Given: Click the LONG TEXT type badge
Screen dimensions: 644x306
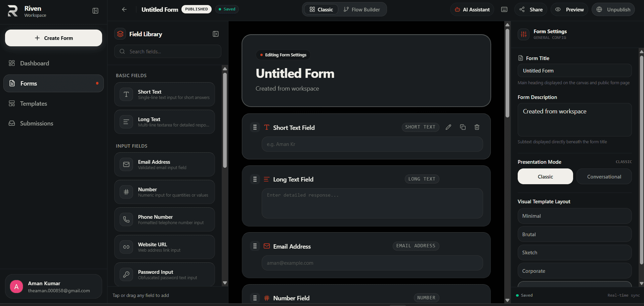Looking at the screenshot, I should (422, 179).
